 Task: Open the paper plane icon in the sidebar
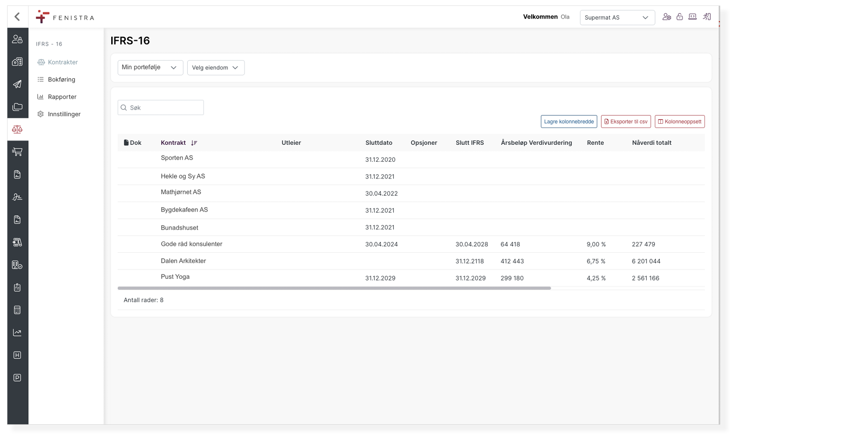coord(17,84)
